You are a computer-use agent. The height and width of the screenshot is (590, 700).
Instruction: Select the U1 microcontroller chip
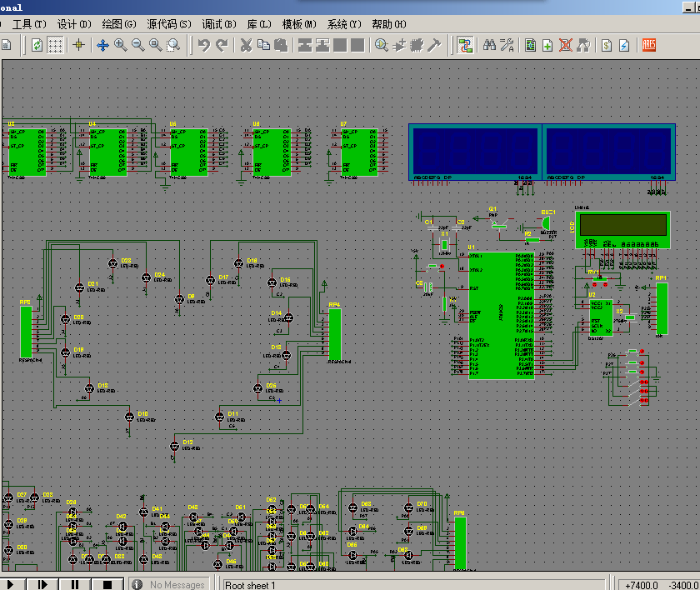[502, 315]
